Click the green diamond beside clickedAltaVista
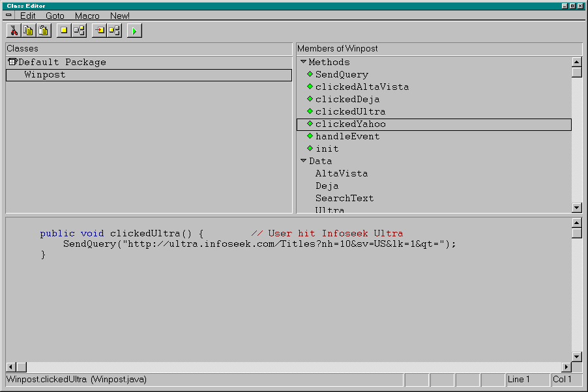Viewport: 588px width, 392px height. pos(310,86)
